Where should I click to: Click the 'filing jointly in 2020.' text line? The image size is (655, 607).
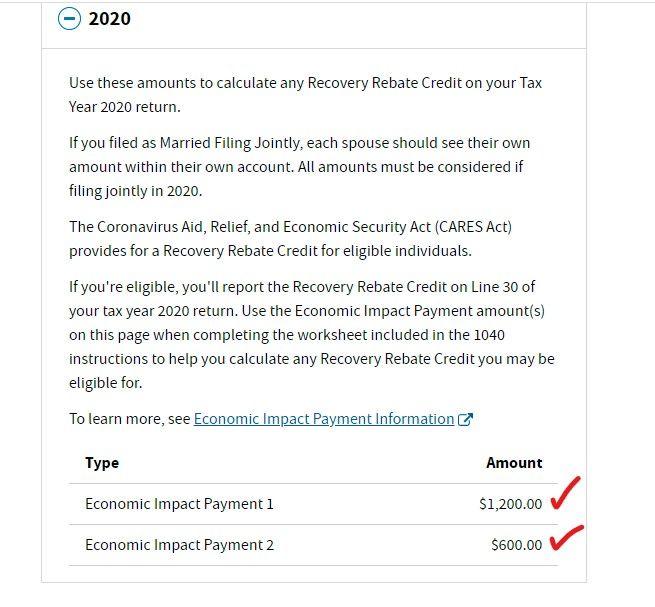(x=135, y=191)
